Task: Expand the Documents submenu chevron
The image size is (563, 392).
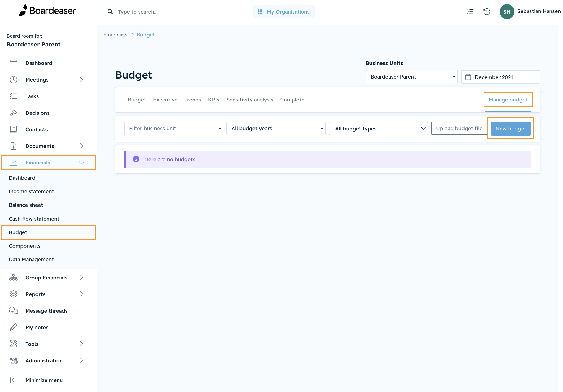Action: tap(82, 146)
